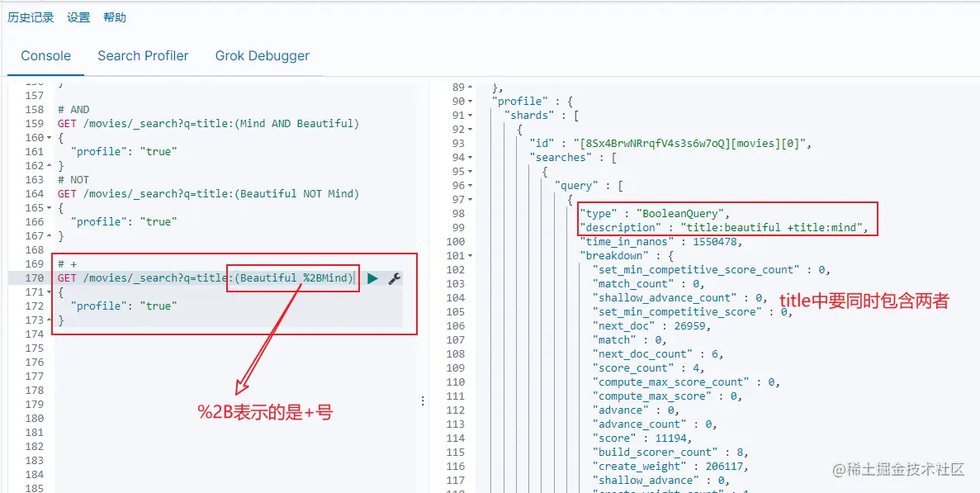The width and height of the screenshot is (980, 493).
Task: Place cursor in the Beautiful %2BMind request line
Action: point(206,278)
